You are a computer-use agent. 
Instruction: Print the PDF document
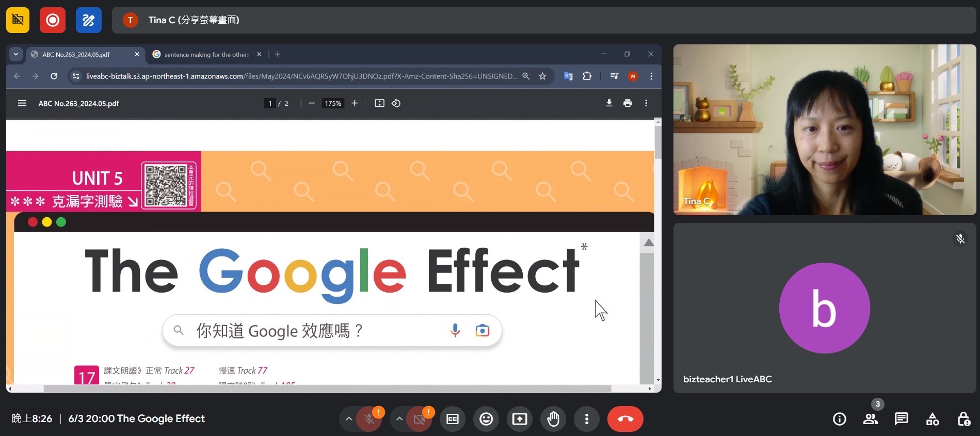coord(628,103)
